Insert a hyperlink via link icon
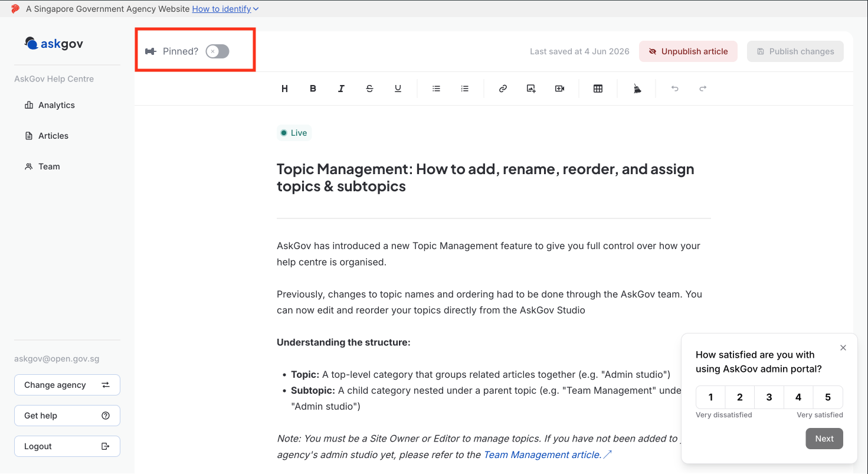868x474 pixels. click(503, 89)
